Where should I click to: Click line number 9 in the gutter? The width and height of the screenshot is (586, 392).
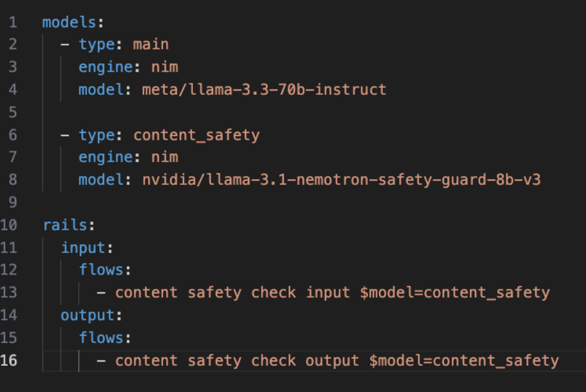point(13,202)
